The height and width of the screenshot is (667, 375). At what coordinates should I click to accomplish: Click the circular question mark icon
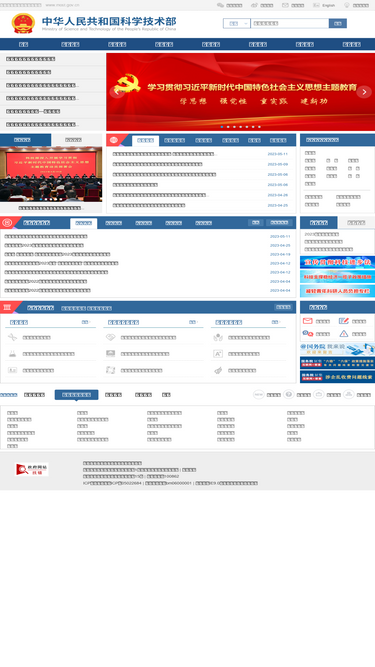[289, 394]
